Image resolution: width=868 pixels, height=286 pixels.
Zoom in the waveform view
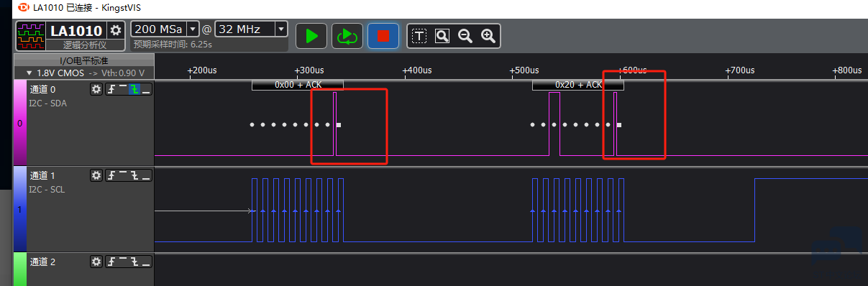488,35
